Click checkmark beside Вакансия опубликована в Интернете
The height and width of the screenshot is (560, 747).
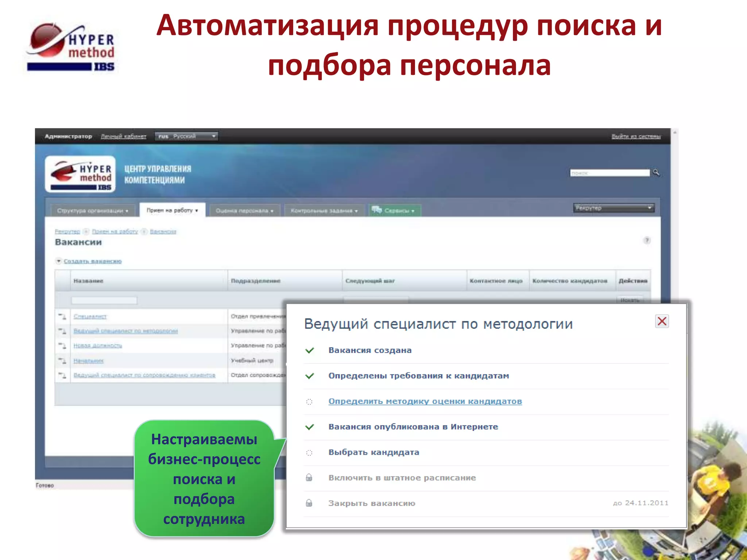[310, 427]
